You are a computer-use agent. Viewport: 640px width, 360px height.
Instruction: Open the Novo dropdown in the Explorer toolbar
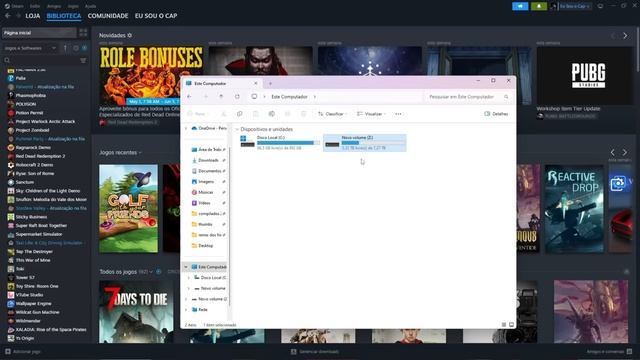198,114
